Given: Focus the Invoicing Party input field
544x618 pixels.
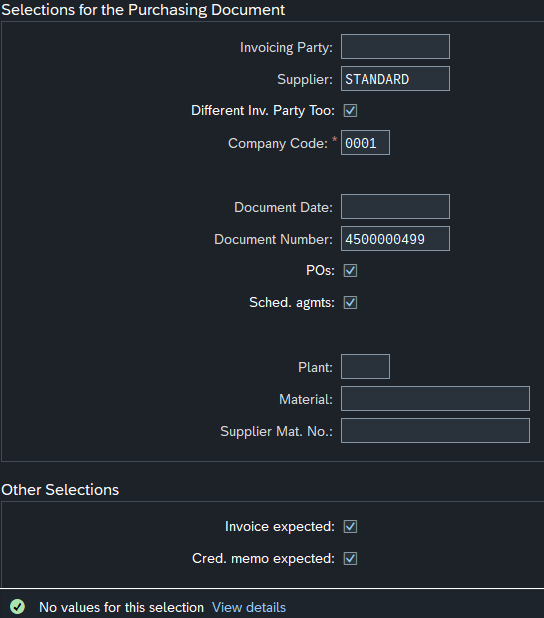Looking at the screenshot, I should pos(395,47).
